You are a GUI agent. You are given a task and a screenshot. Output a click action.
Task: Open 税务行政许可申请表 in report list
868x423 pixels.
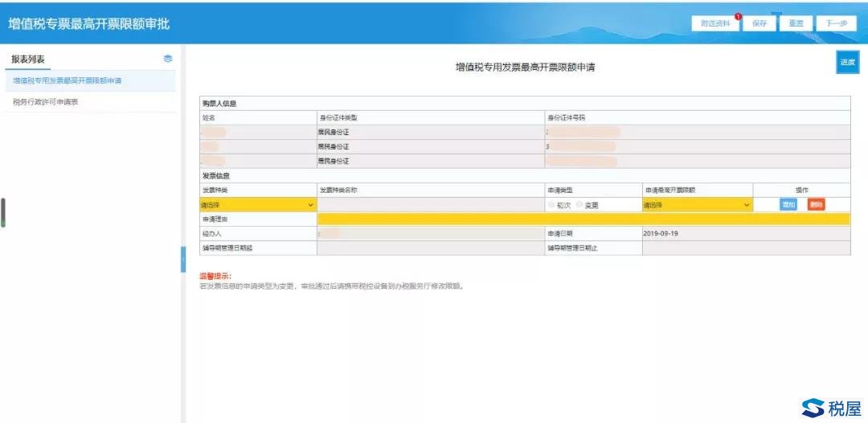[45, 102]
